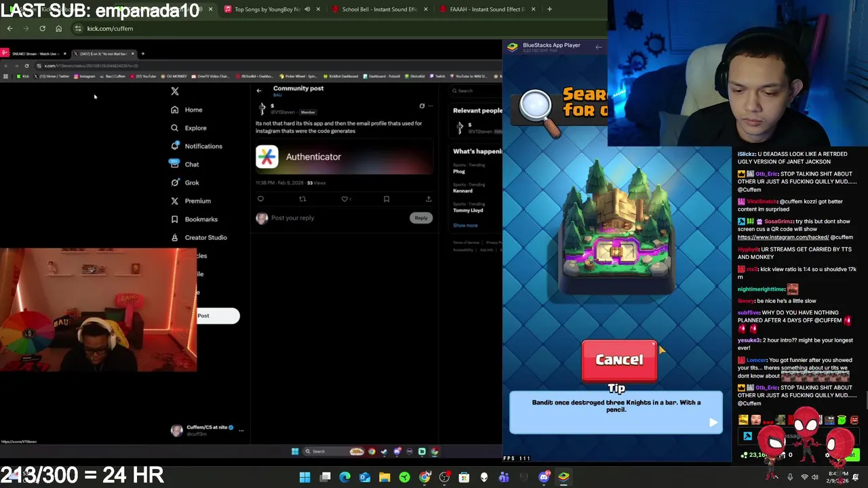Viewport: 868px width, 488px height.
Task: Repost the Authenticator community post
Action: tap(302, 199)
